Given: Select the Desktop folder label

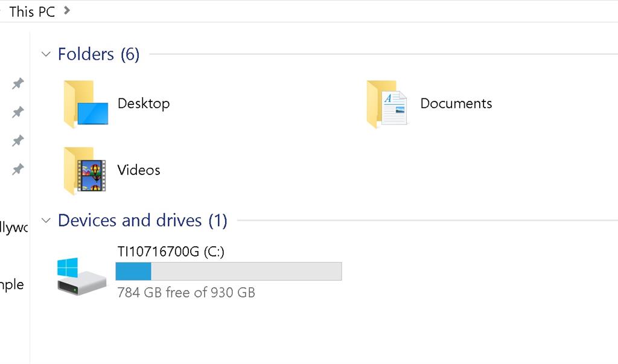Looking at the screenshot, I should click(144, 104).
